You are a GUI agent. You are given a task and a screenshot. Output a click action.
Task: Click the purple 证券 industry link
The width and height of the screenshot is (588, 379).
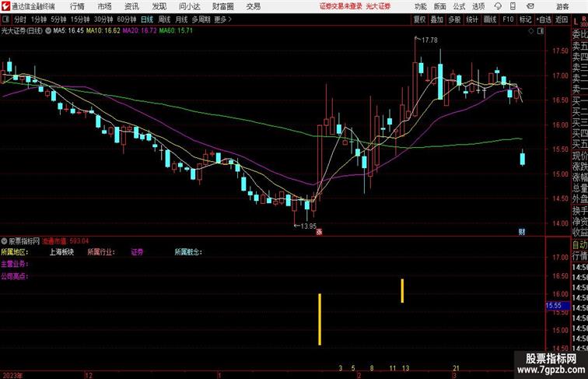[x=137, y=252]
